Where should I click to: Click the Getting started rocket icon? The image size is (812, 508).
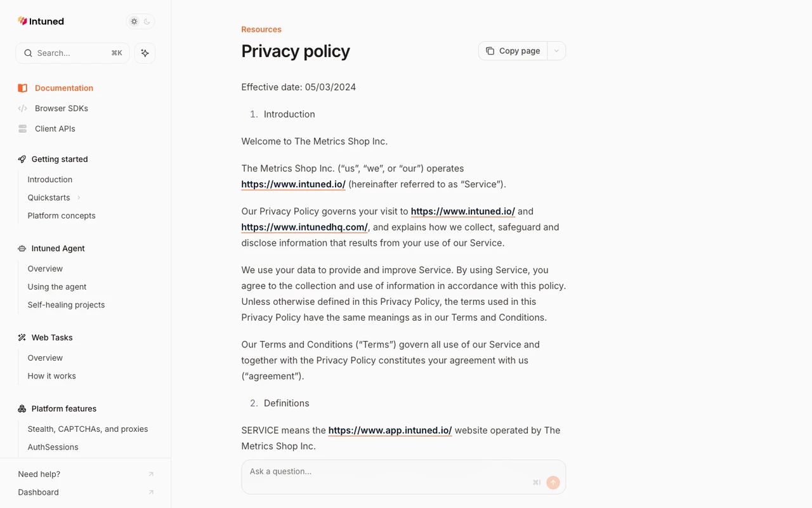pos(22,159)
